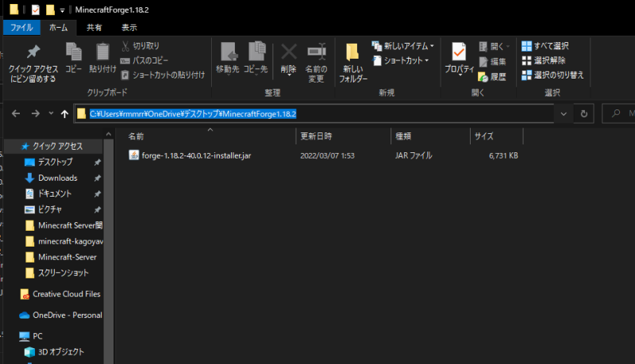Image resolution: width=635 pixels, height=364 pixels.
Task: Switch to Home (ホーム) ribbon tab
Action: pyautogui.click(x=58, y=28)
